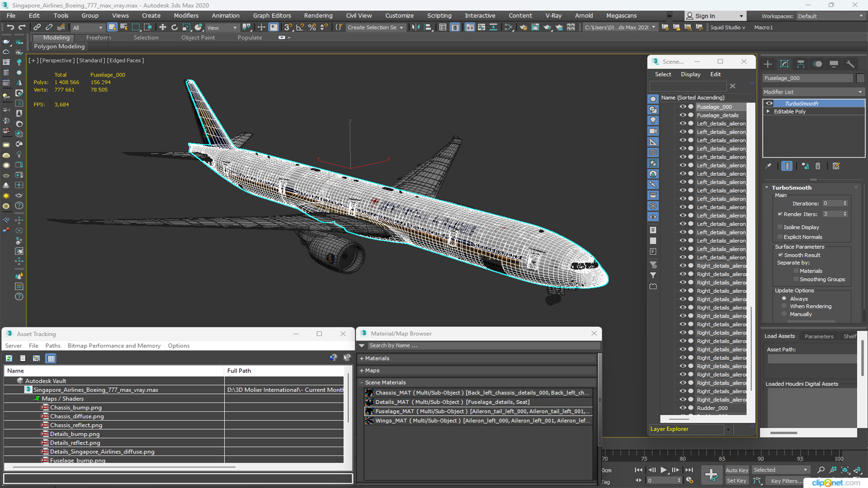This screenshot has height=488, width=868.
Task: Enable Explicit Normals checkbox
Action: (780, 237)
